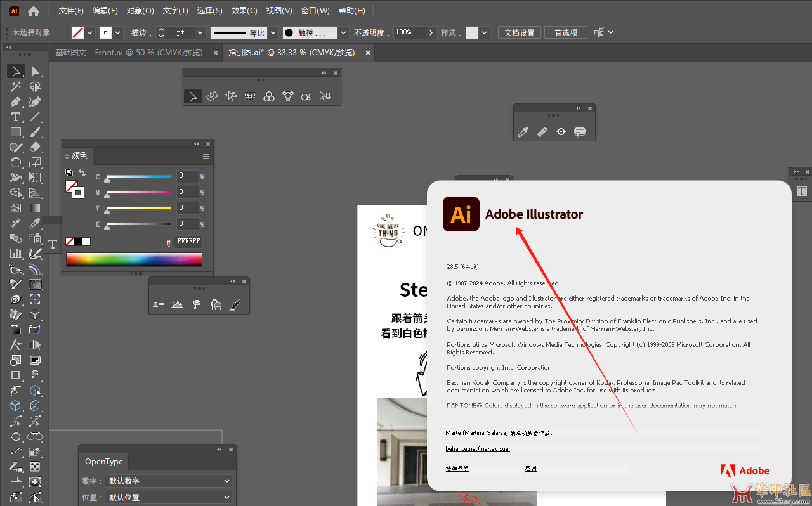This screenshot has height=506, width=812.
Task: Open the variable width profile dropdown
Action: (x=273, y=32)
